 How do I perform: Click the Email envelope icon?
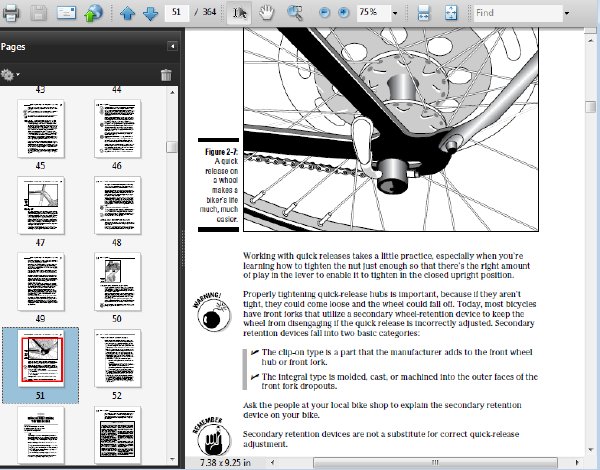coord(66,13)
